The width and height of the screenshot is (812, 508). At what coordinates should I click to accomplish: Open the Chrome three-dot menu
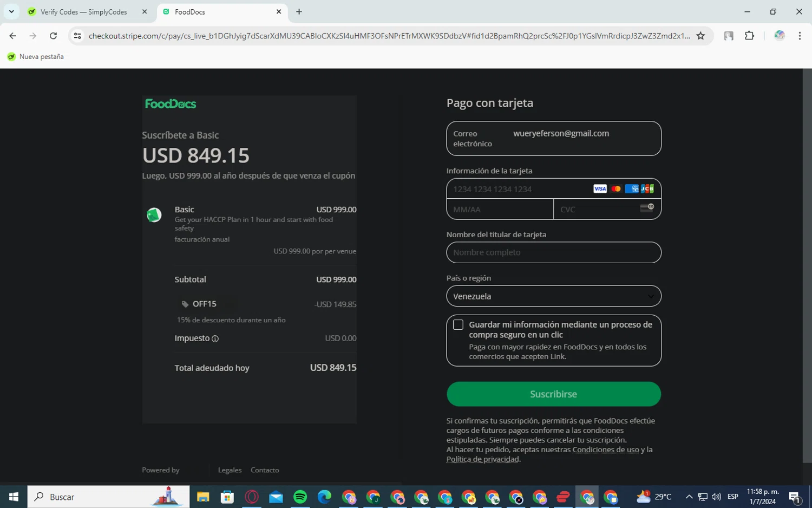(x=800, y=36)
